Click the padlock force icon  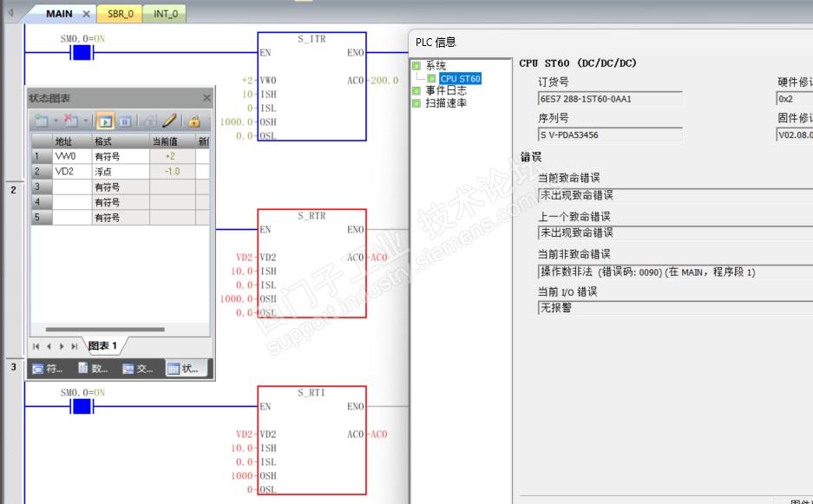[194, 121]
